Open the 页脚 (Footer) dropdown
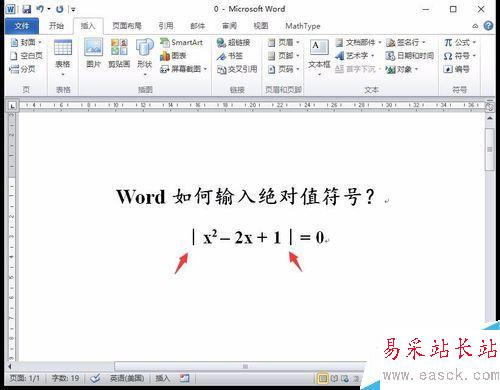Screen dimensions: 500x390 click(284, 56)
